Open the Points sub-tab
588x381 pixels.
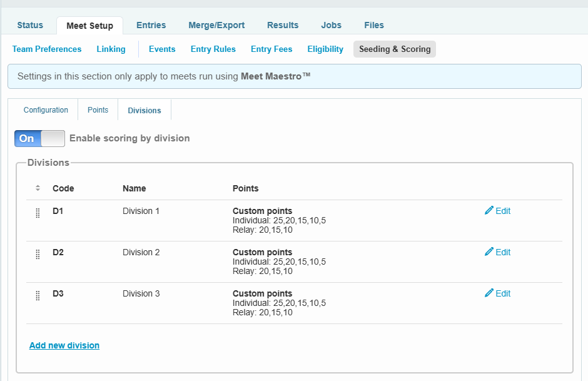(x=98, y=110)
